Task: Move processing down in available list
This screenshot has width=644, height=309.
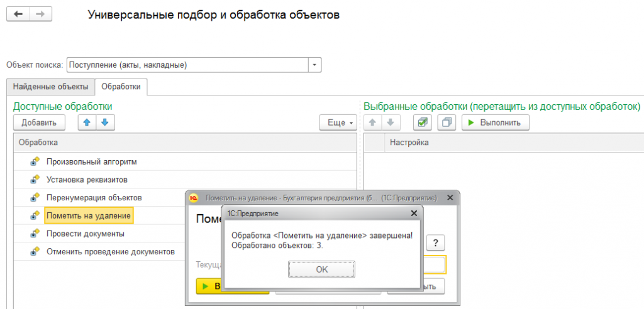Action: (104, 122)
